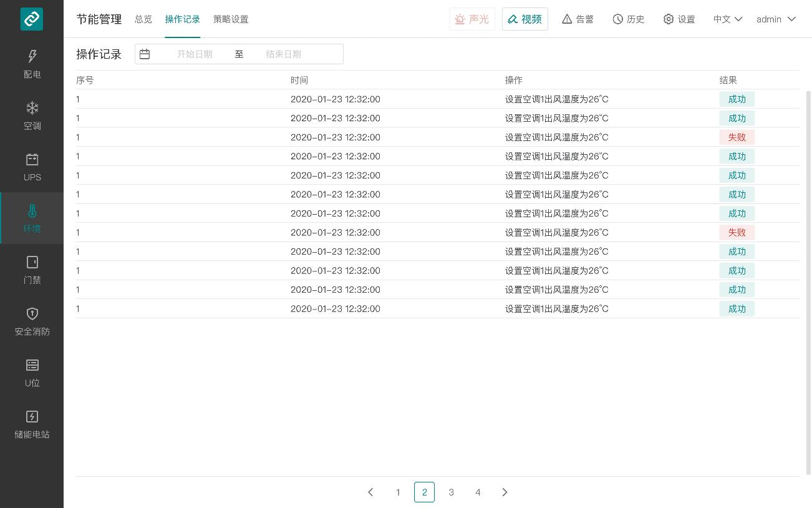
Task: Click the 开始日期 start date field
Action: 195,54
